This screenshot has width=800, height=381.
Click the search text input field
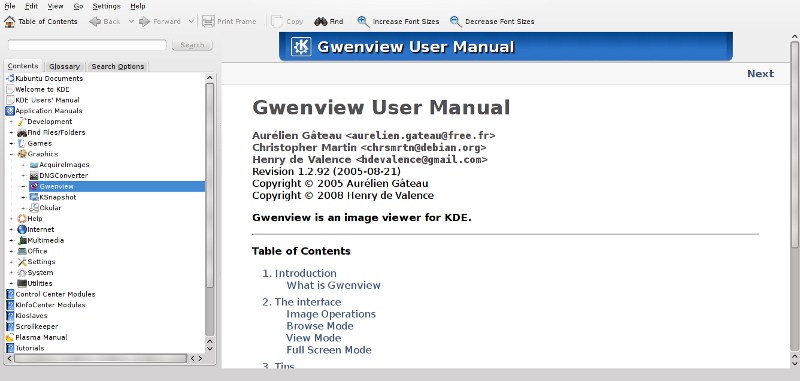click(87, 45)
